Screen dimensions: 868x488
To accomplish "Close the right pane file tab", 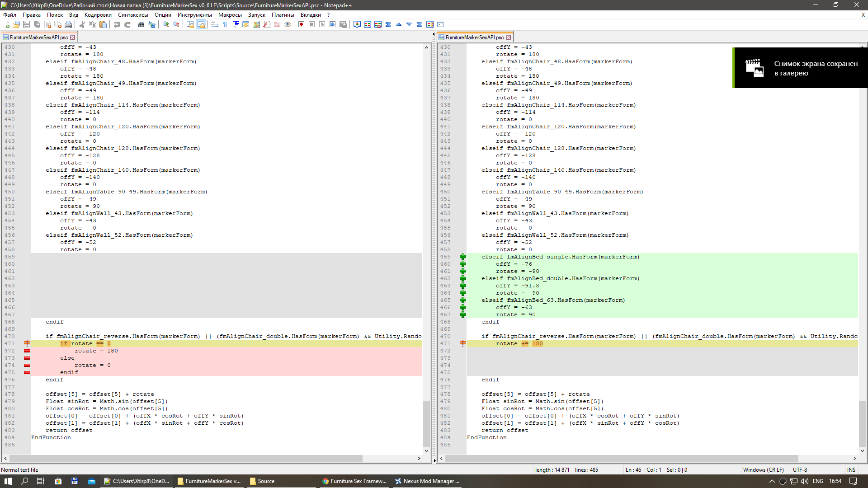I will point(509,38).
